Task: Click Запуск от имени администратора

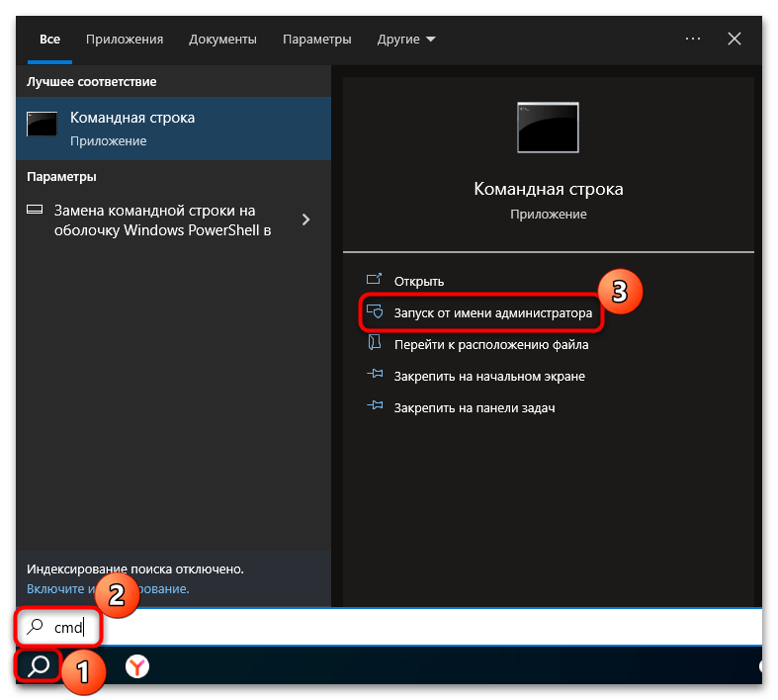Action: pos(493,313)
